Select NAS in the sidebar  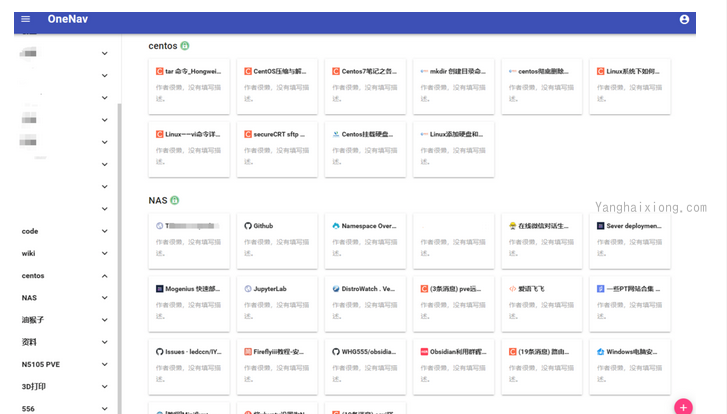click(29, 298)
